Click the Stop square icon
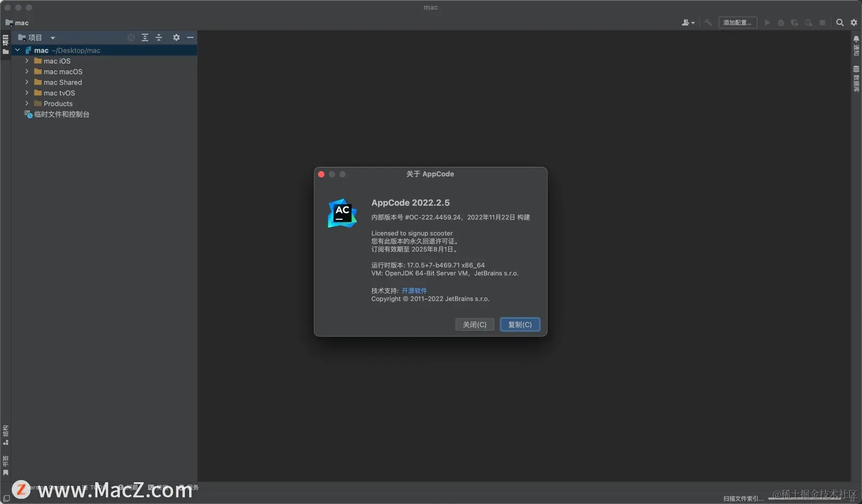Image resolution: width=862 pixels, height=504 pixels. click(x=823, y=22)
